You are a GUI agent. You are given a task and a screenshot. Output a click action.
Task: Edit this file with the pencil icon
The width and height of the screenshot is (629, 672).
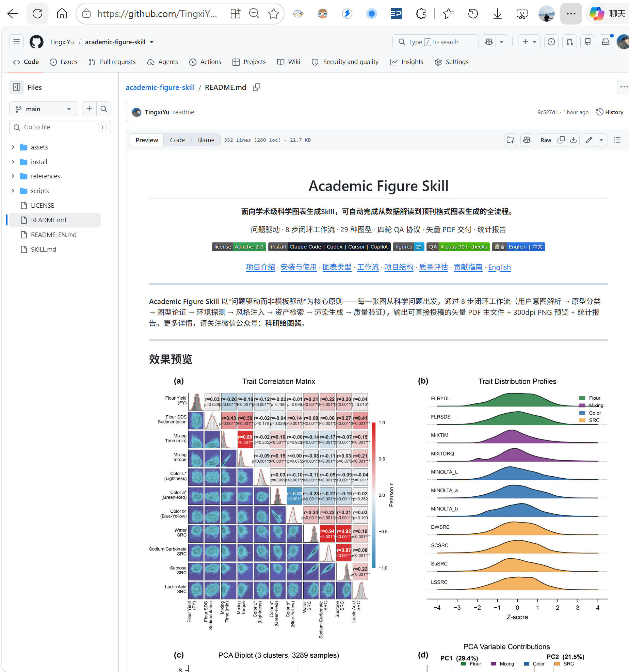coord(589,140)
